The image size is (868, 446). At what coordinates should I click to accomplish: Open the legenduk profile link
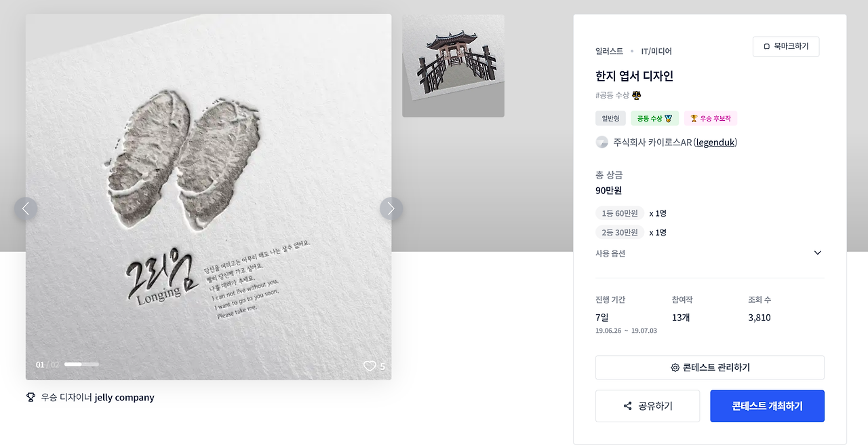[715, 143]
